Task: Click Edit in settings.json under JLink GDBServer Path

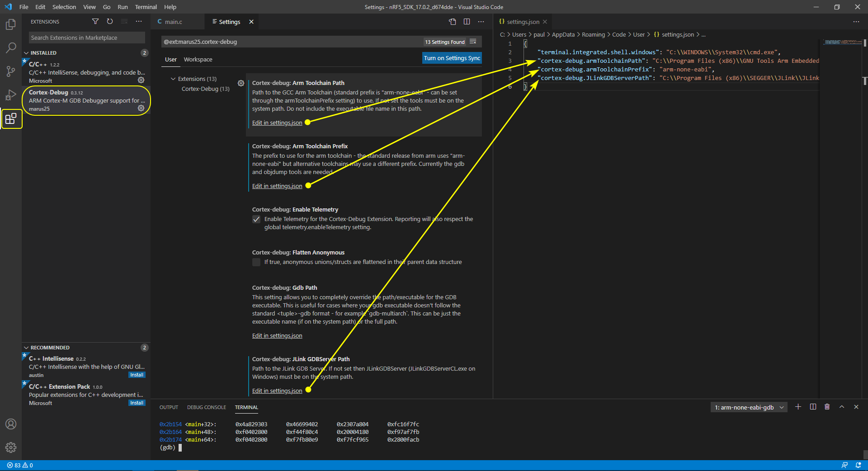Action: [x=277, y=391]
